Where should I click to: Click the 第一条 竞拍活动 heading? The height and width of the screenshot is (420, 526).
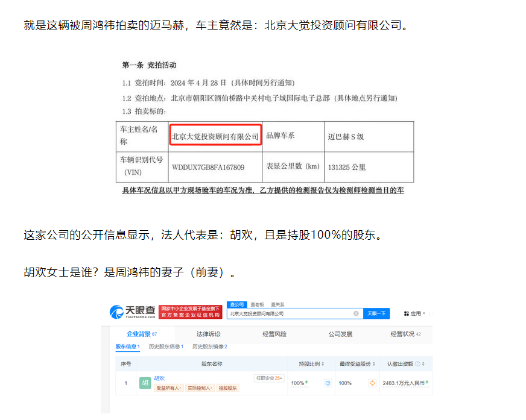(149, 65)
